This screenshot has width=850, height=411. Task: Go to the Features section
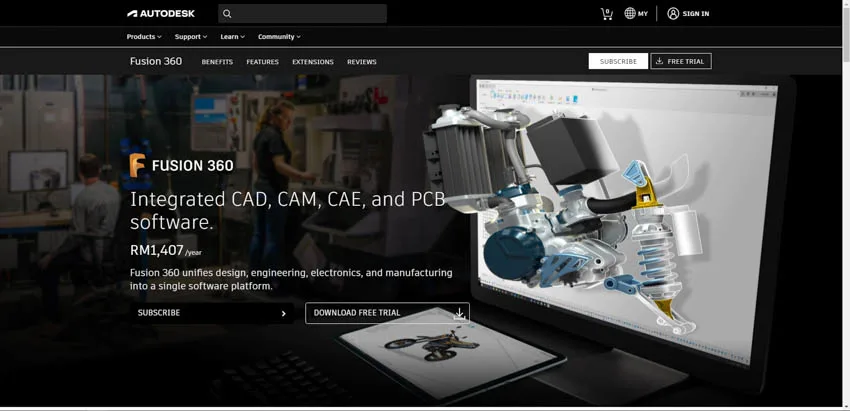(x=262, y=62)
